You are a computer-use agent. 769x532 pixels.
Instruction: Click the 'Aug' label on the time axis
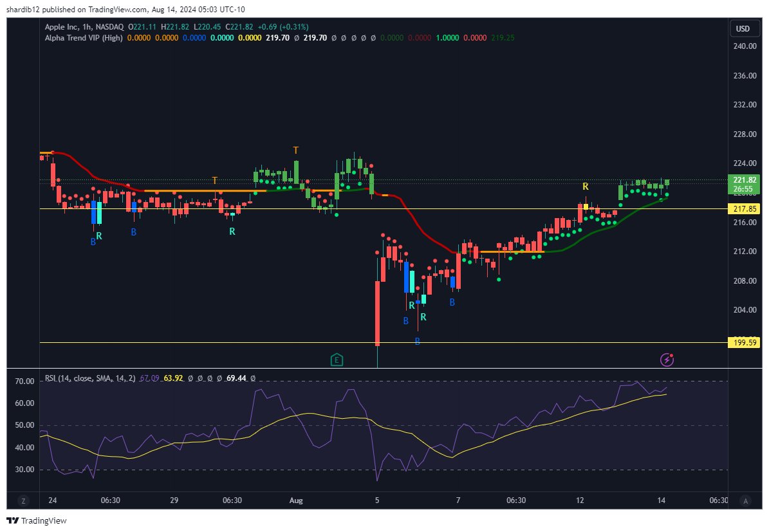pos(296,500)
